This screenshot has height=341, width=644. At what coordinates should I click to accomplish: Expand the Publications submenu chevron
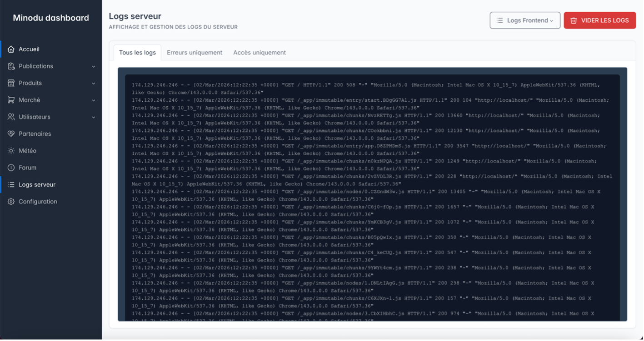pyautogui.click(x=94, y=66)
